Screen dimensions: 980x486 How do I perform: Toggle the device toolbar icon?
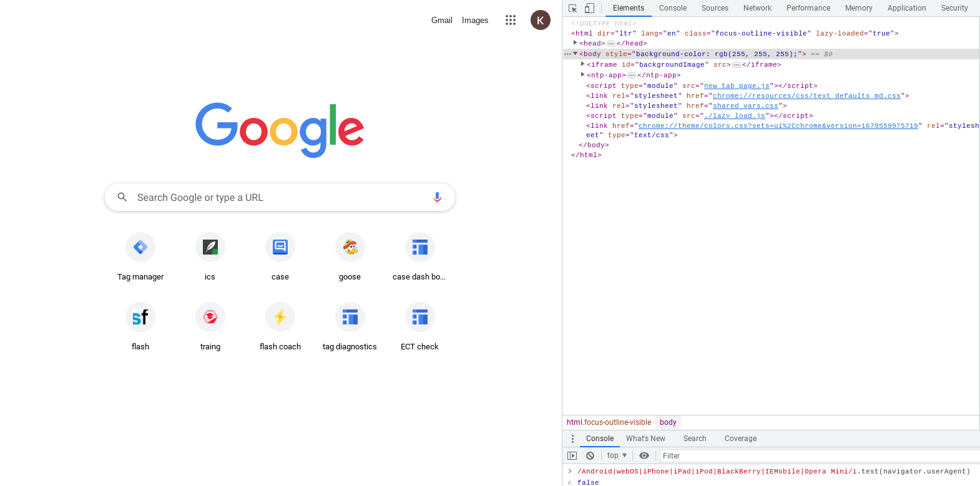(x=589, y=8)
